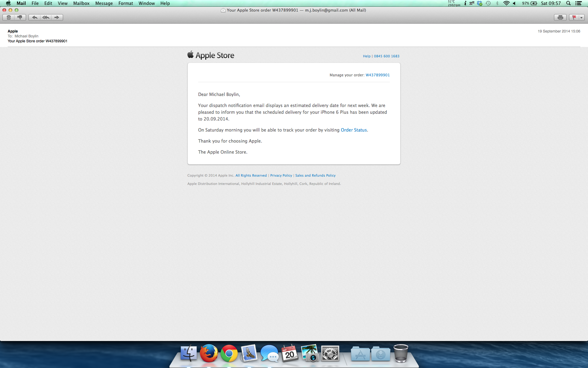Click the 19 September 2014 15:06 date

(559, 31)
